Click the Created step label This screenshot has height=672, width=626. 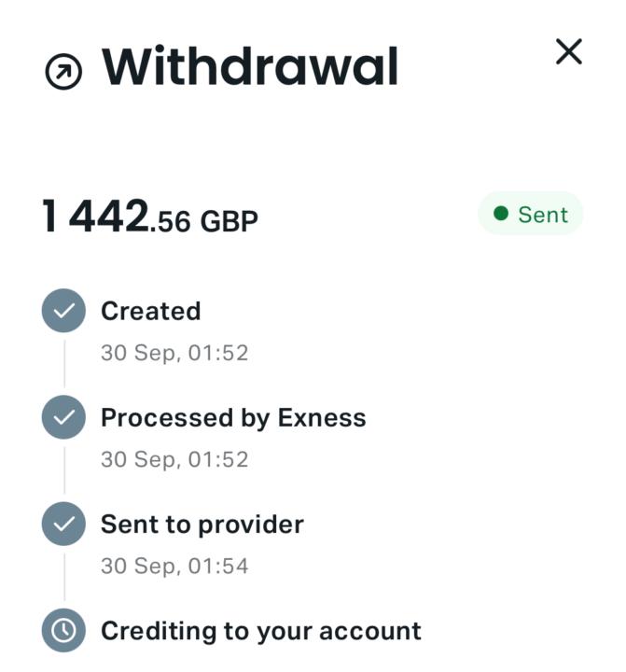pos(150,311)
